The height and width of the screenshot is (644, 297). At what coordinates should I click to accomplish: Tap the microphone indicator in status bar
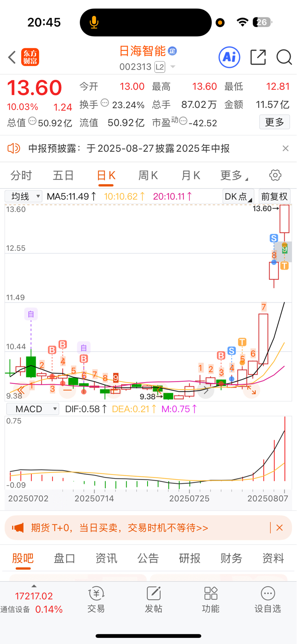pyautogui.click(x=94, y=22)
